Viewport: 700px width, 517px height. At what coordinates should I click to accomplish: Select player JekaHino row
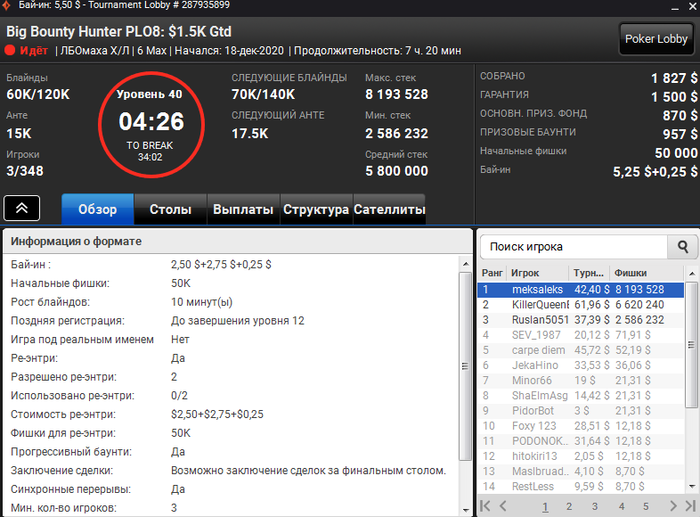(x=581, y=365)
